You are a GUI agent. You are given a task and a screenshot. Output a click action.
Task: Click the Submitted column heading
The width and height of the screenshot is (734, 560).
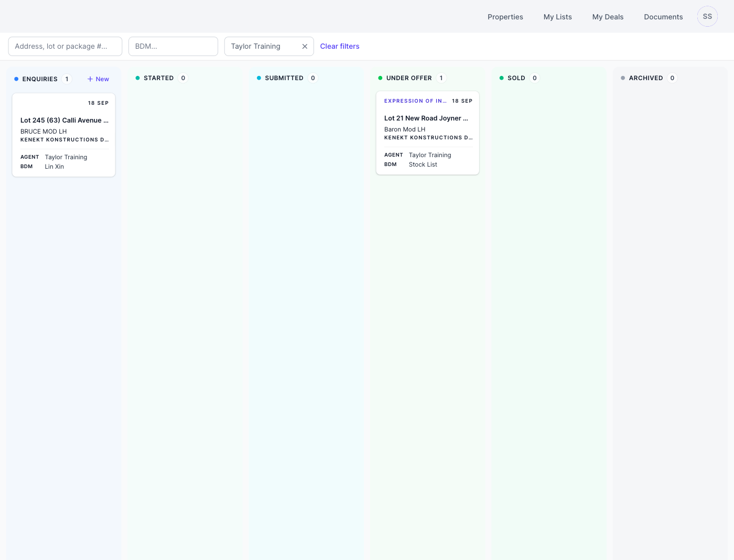click(x=284, y=78)
